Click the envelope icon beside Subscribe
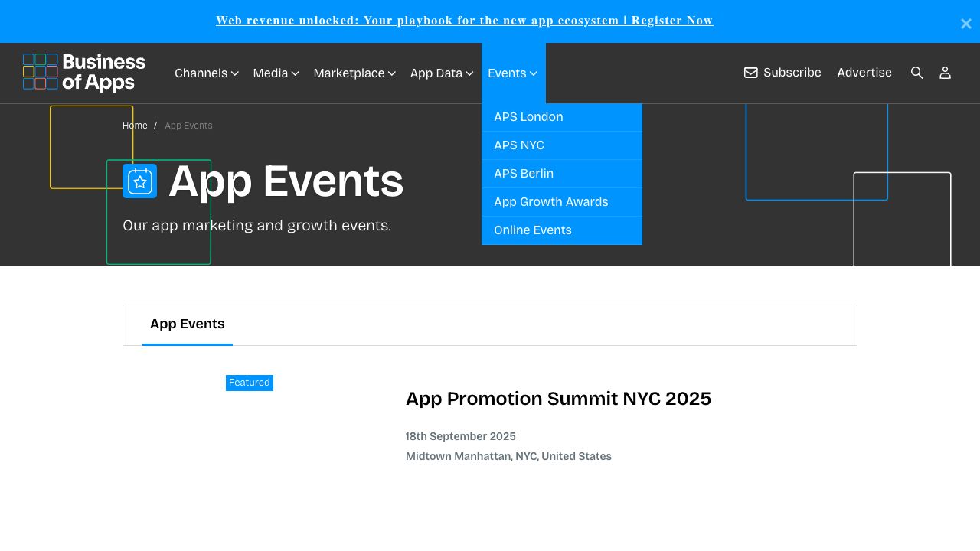This screenshot has width=980, height=551. coord(750,73)
